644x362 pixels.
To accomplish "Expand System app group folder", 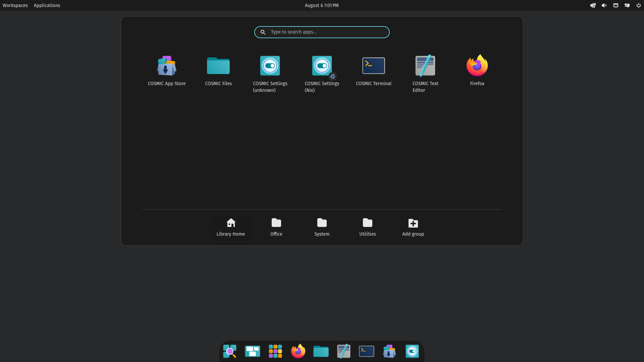I will [322, 226].
